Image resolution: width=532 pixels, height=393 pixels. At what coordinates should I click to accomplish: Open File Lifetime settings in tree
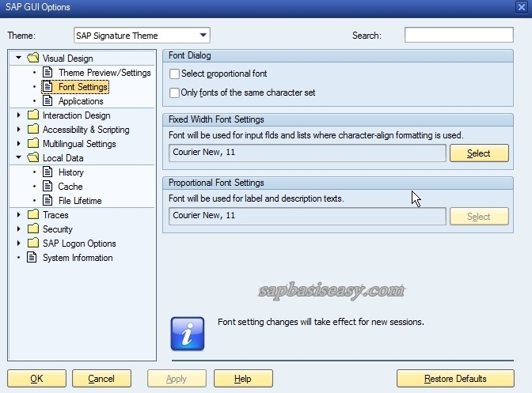[x=79, y=201]
